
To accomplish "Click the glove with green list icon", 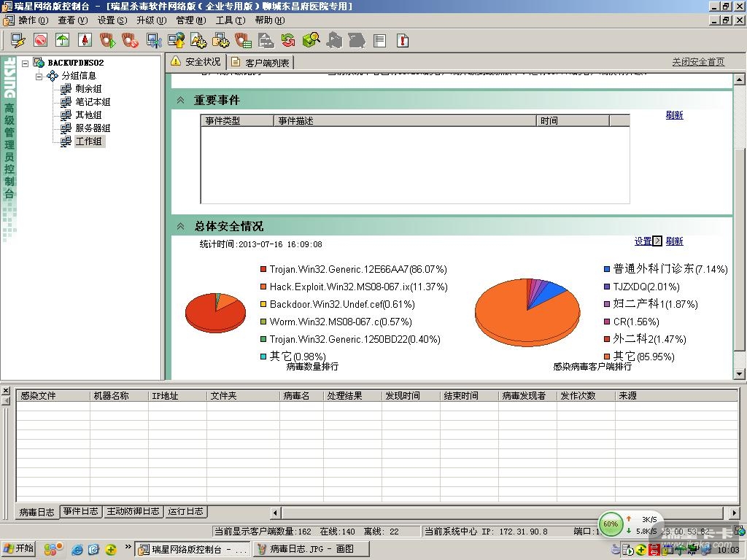I will coord(243,41).
